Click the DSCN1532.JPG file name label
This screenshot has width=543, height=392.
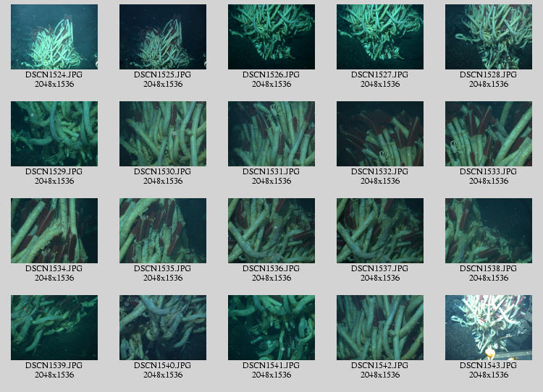pyautogui.click(x=379, y=171)
